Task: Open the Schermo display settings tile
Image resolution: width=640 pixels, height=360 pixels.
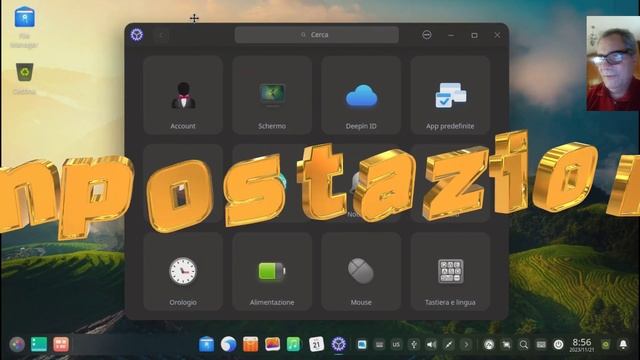Action: 272,95
